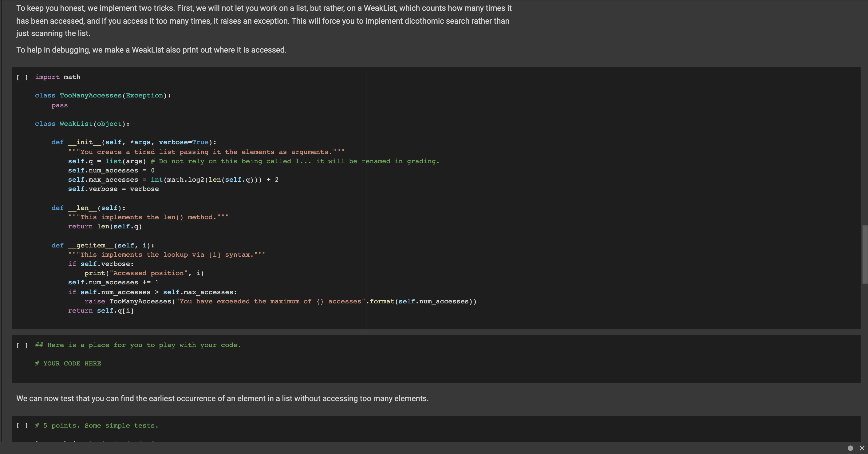
Task: Click paragraph 'We can now test that you can'
Action: (223, 398)
